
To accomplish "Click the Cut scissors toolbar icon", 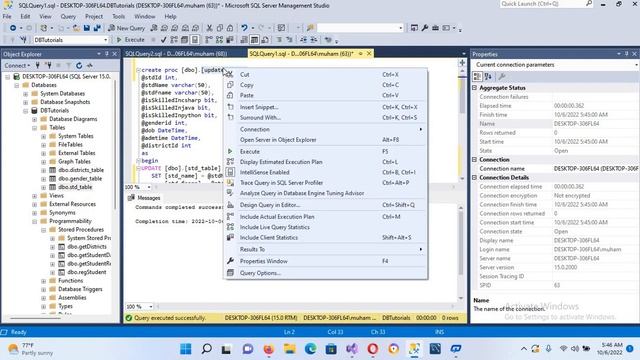I will point(209,28).
